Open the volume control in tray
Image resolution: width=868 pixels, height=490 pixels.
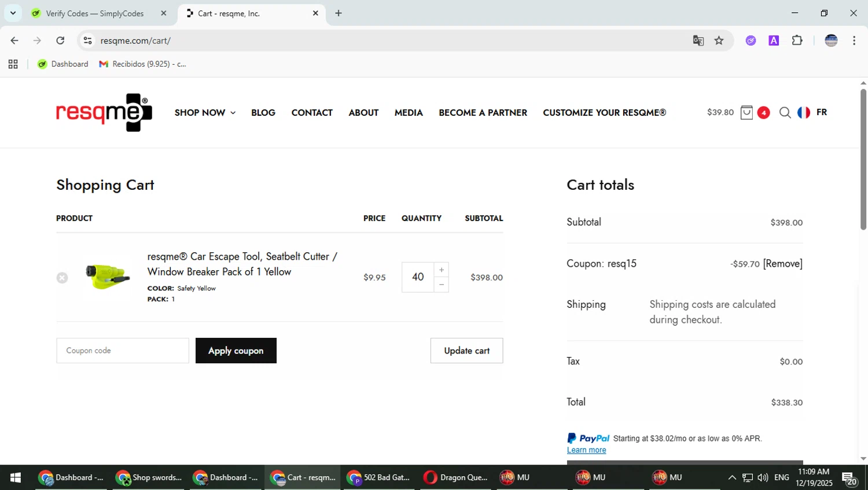[x=763, y=477]
